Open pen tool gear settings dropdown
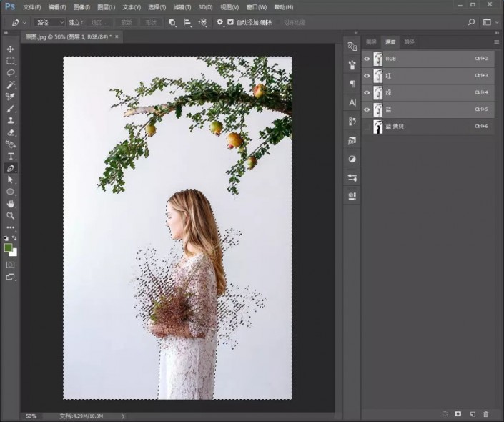The image size is (504, 422). pos(219,22)
